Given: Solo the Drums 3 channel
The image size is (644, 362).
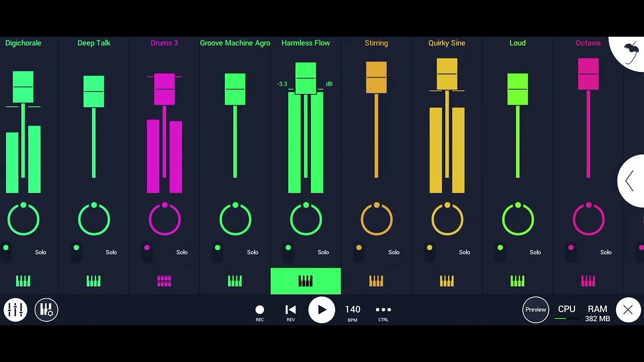Looking at the screenshot, I should pos(182,252).
